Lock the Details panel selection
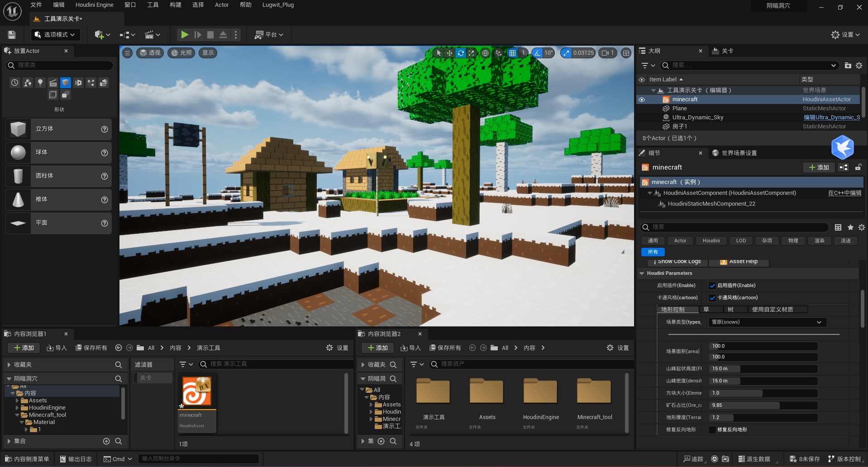 858,167
